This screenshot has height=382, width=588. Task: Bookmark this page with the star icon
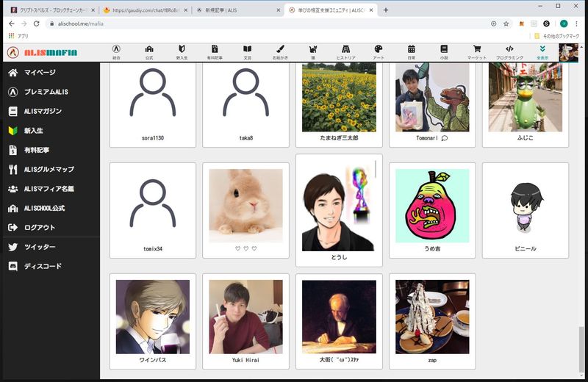pos(506,24)
